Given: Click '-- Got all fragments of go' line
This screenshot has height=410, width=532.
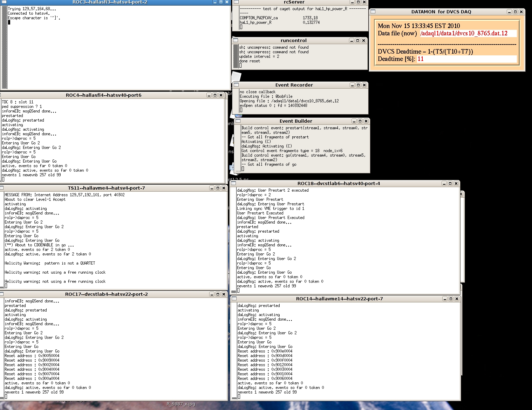Looking at the screenshot, I should click(269, 164).
